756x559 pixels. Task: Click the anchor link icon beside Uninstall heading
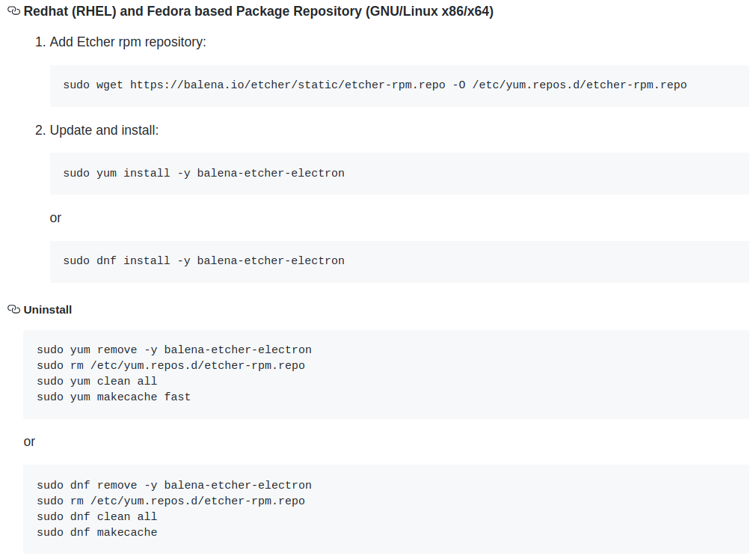click(13, 309)
